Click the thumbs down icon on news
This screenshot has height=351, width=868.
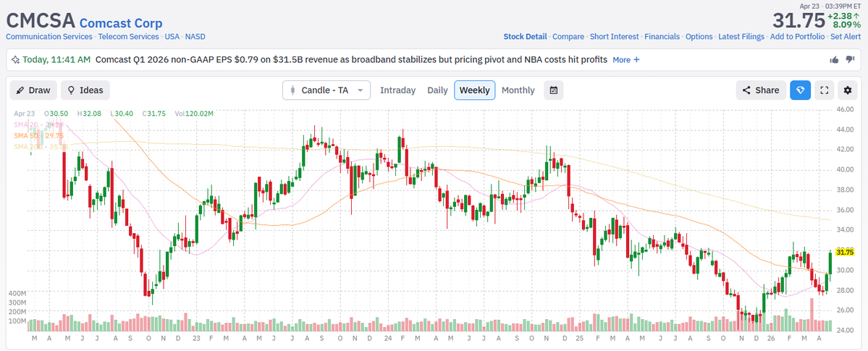(x=851, y=60)
